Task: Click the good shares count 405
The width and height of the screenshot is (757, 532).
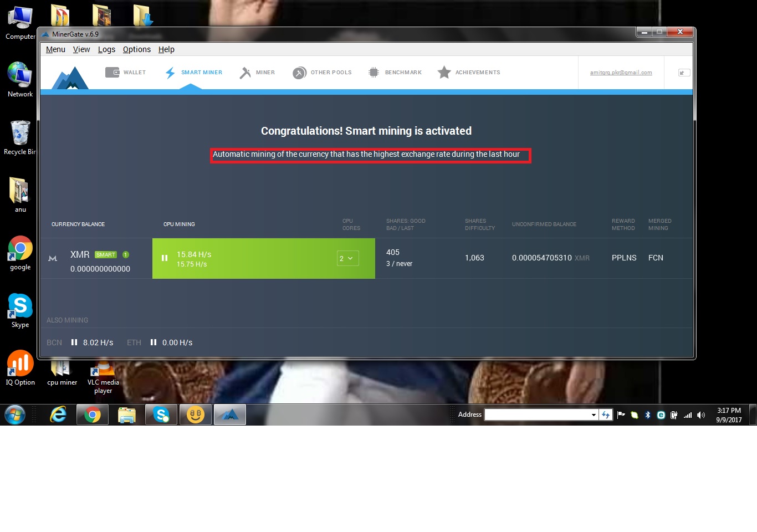Action: pos(393,252)
